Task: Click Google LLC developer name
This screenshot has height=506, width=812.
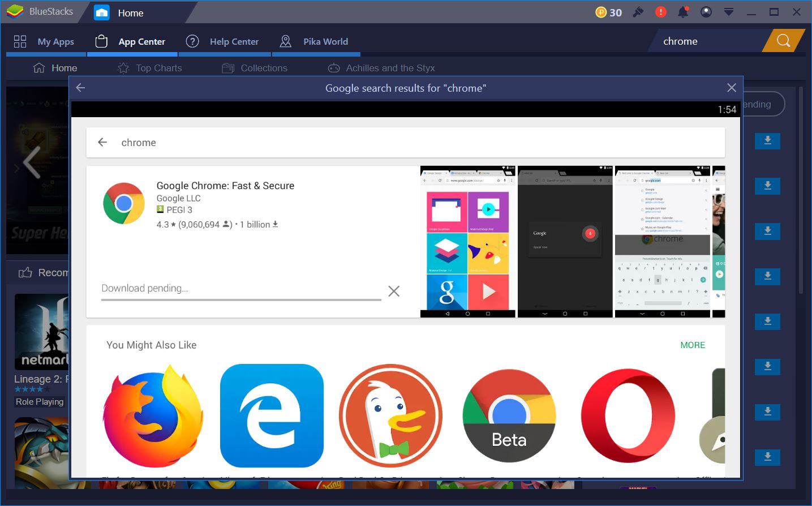Action: pyautogui.click(x=178, y=198)
